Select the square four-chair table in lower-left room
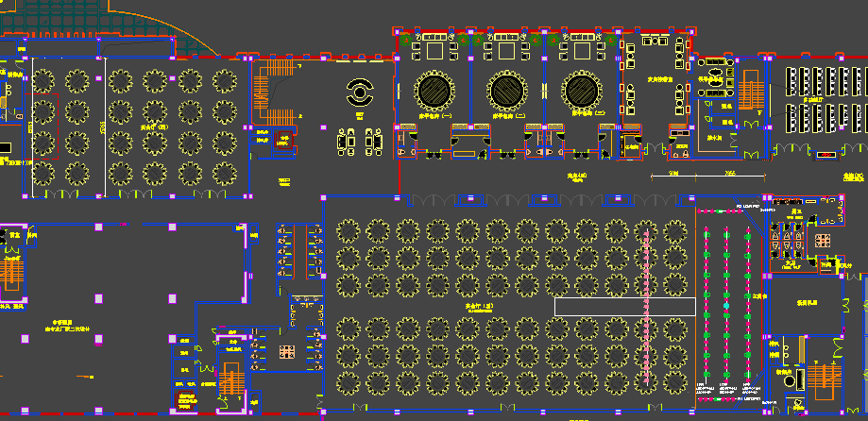Screen dimensions: 868x421 pyautogui.click(x=286, y=351)
